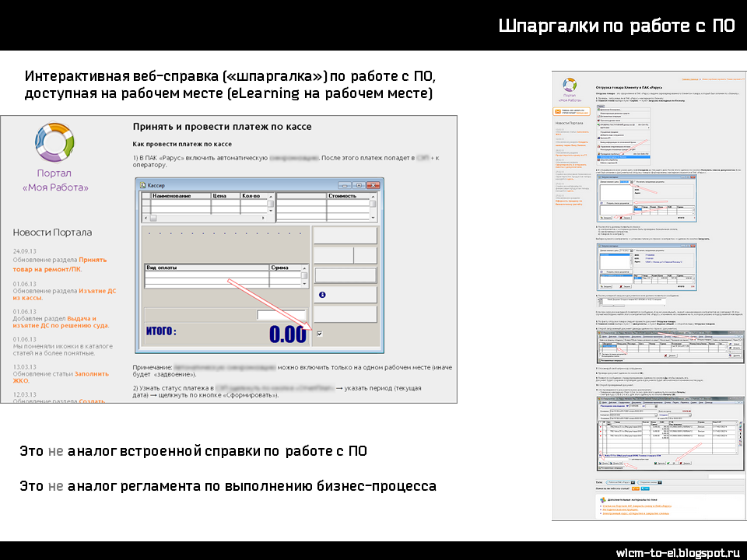The height and width of the screenshot is (560, 747).
Task: Click the right scroll arrow of items table
Action: [264, 218]
